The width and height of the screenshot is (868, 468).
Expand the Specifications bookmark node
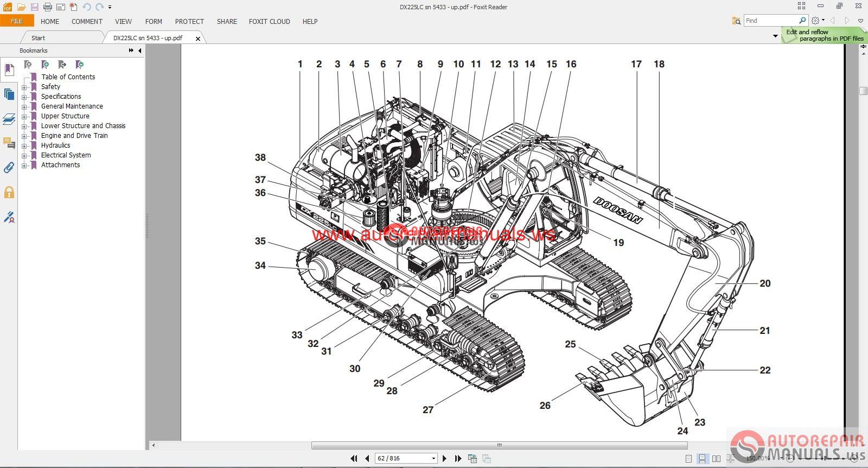click(x=24, y=97)
